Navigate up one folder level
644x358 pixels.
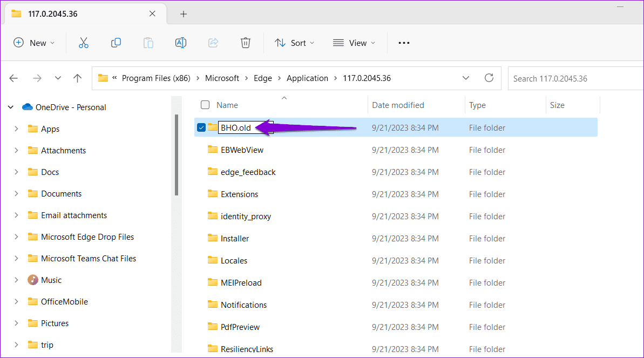[x=77, y=78]
